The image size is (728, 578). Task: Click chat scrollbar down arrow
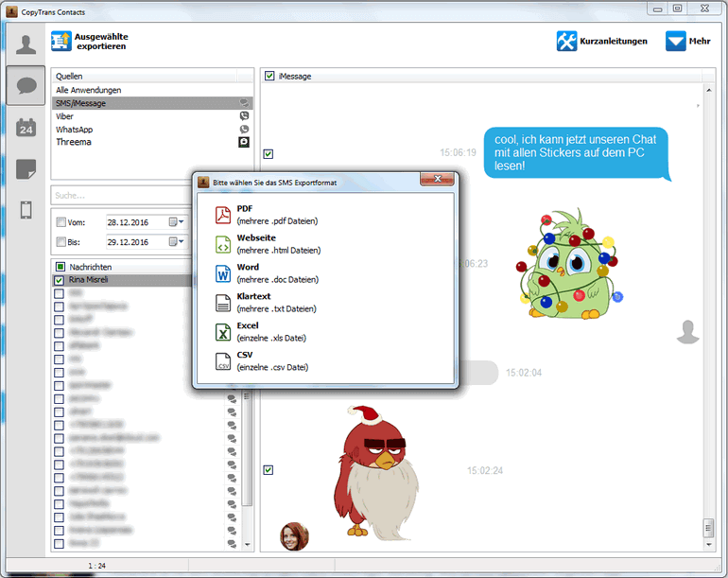[708, 544]
